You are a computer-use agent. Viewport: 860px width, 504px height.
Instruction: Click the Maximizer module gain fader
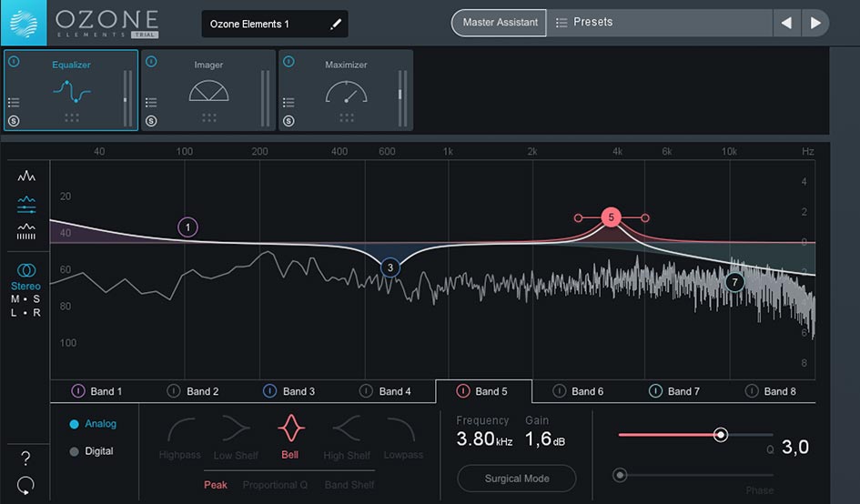[x=400, y=95]
